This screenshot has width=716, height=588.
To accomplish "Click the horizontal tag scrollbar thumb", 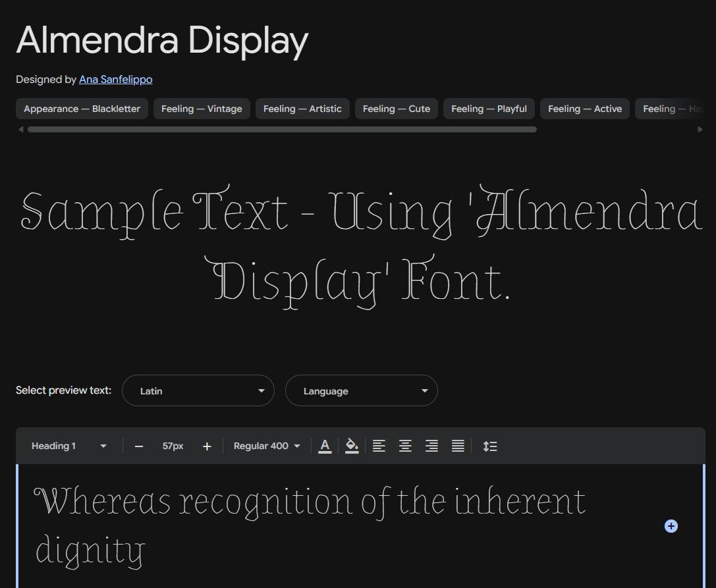I will [x=282, y=129].
